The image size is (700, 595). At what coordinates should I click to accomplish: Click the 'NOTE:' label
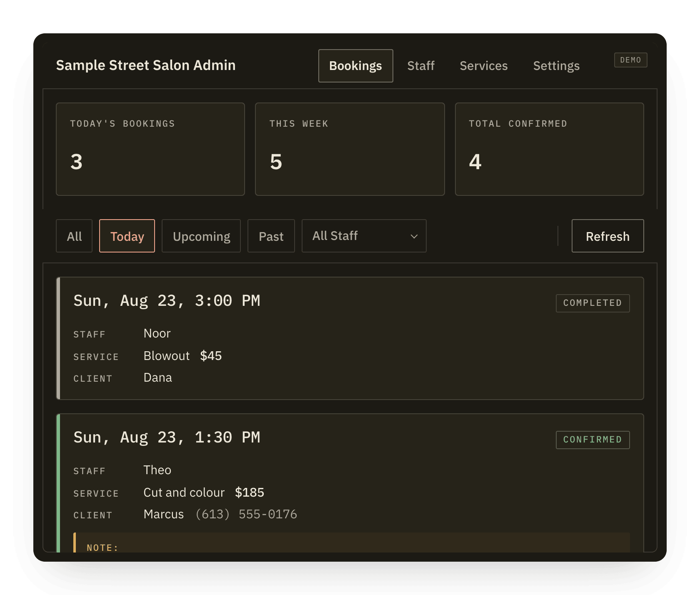[x=102, y=547]
